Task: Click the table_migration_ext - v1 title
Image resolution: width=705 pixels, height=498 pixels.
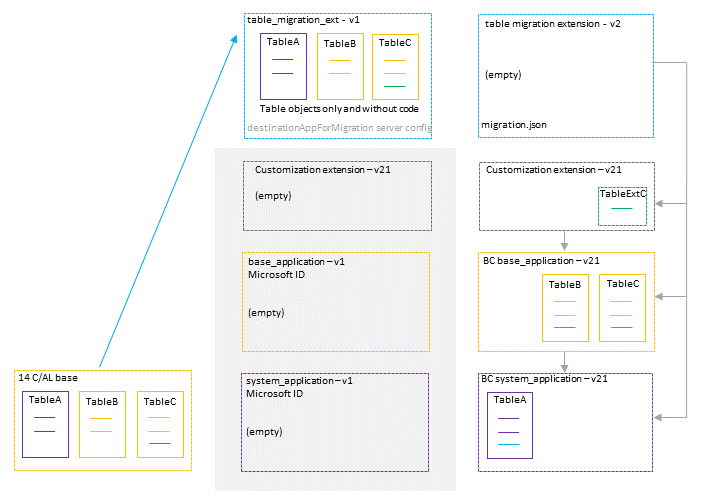Action: tap(303, 20)
